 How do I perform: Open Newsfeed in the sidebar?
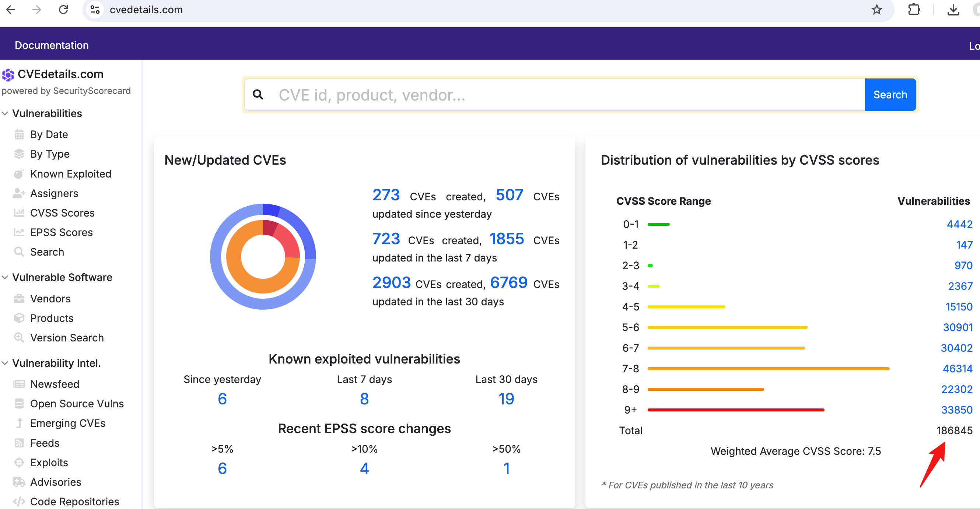pyautogui.click(x=55, y=384)
